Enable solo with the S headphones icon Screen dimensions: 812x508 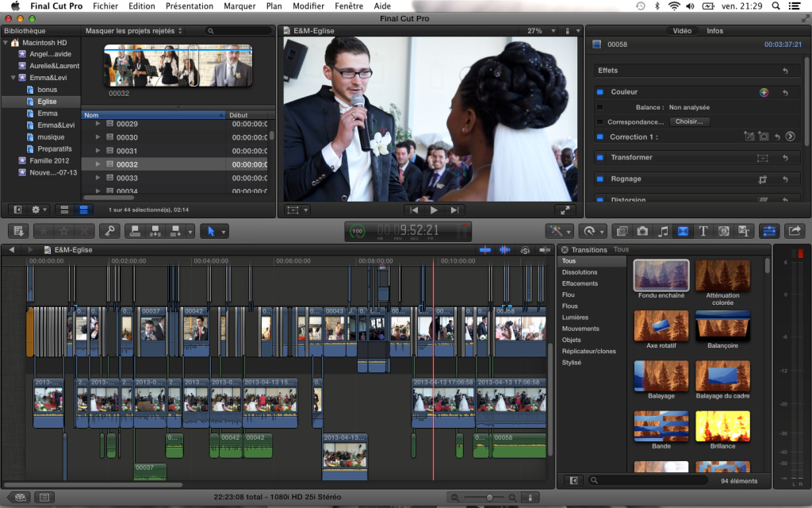click(524, 250)
